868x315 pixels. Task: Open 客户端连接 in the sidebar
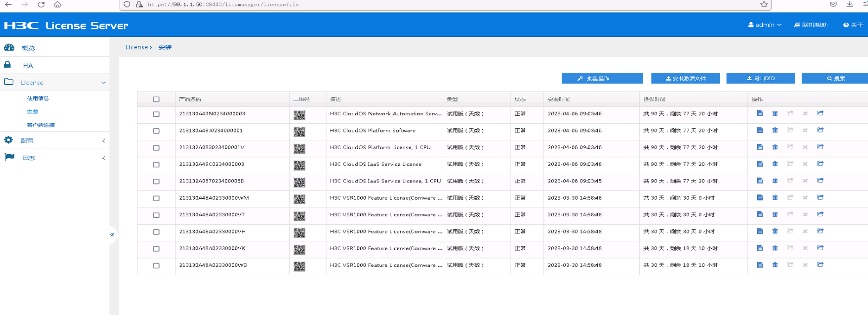[41, 125]
